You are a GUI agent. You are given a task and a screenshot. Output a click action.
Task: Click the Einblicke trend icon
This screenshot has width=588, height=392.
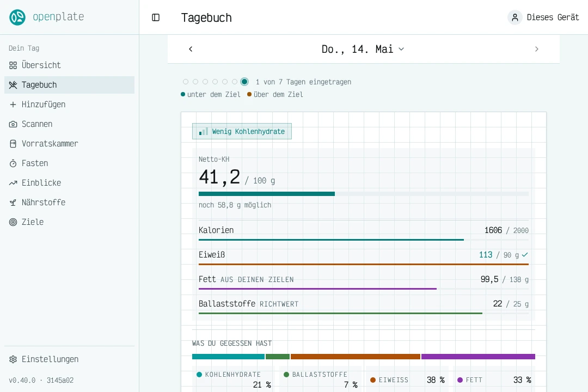pyautogui.click(x=13, y=183)
